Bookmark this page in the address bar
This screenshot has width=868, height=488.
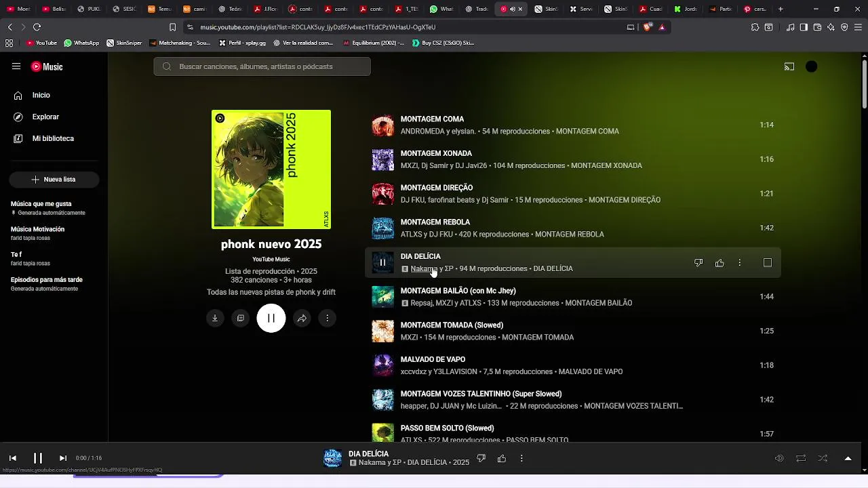[172, 27]
